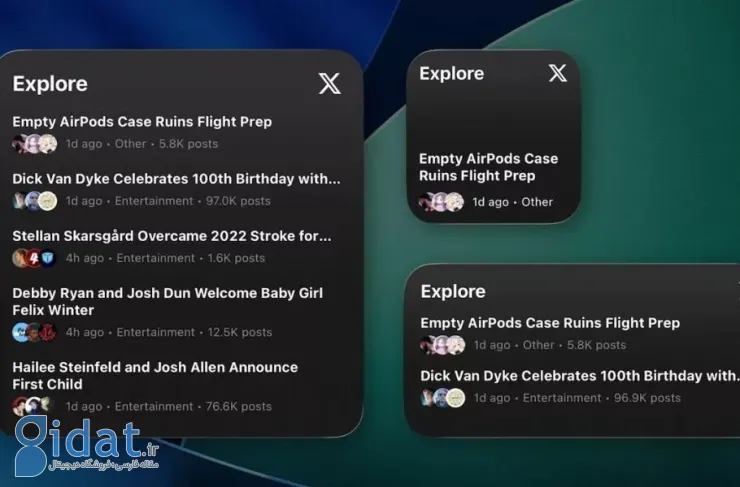Click Explore title in bottom-right widget
740x487 pixels.
[x=453, y=291]
